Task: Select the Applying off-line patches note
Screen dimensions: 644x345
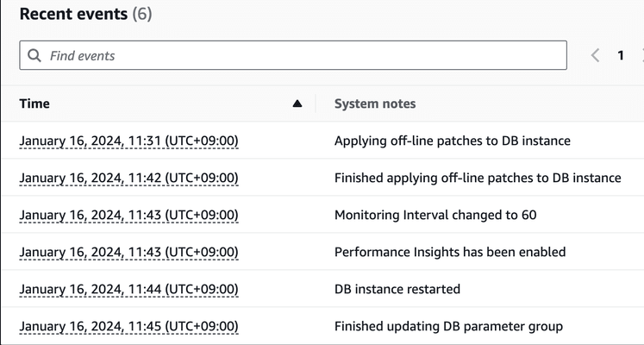Action: click(x=453, y=141)
